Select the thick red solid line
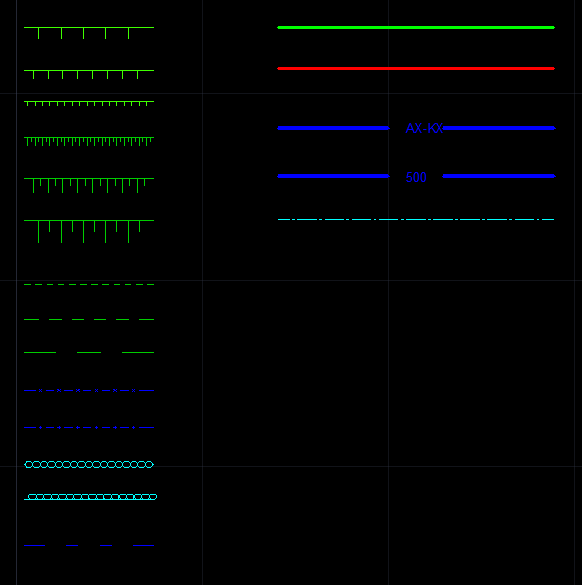582x585 pixels. point(416,69)
